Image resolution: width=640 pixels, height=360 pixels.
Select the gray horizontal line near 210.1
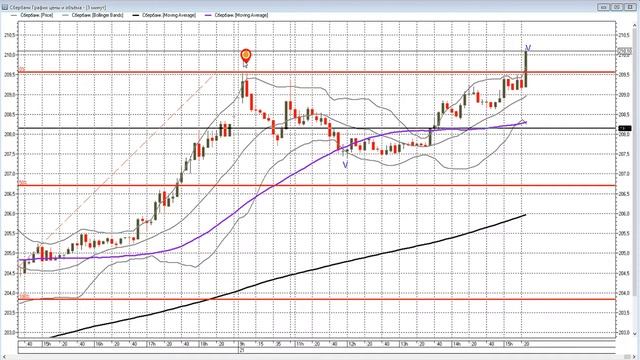tap(317, 51)
